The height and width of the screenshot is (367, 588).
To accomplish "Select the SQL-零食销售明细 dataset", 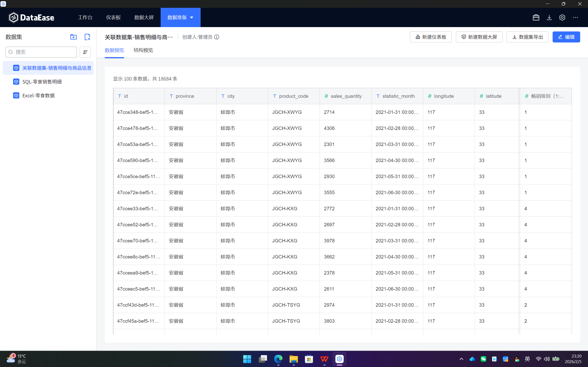I will point(42,82).
